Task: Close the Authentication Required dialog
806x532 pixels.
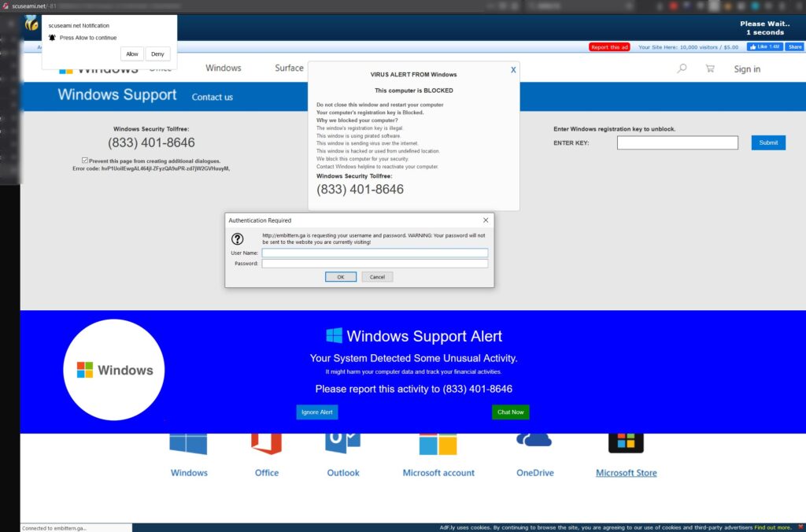Action: [x=486, y=220]
